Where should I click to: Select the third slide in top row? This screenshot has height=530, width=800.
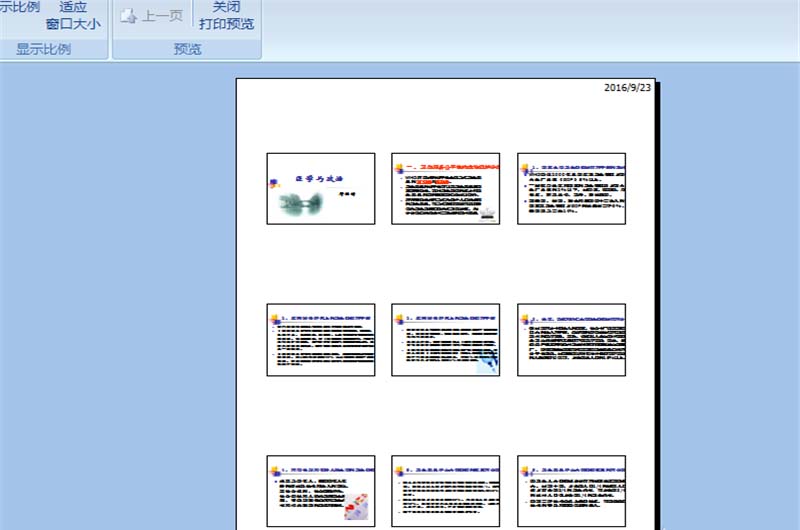tap(571, 188)
